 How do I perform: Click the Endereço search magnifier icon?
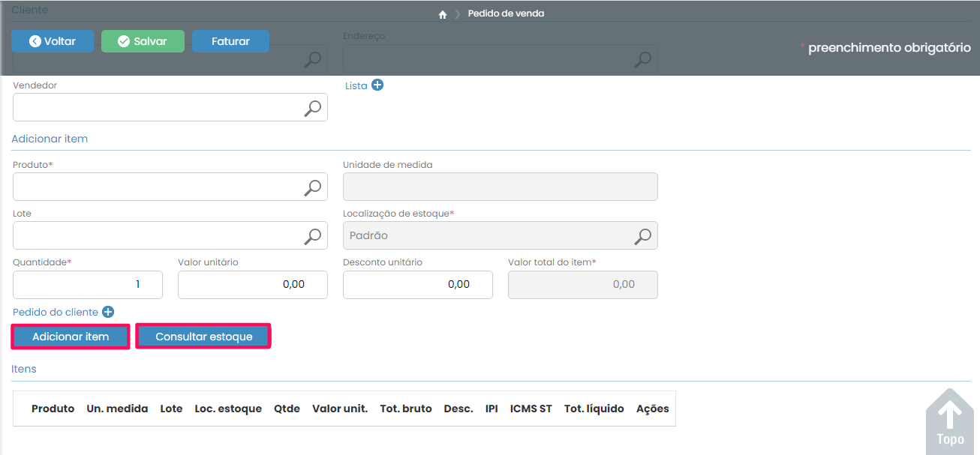pyautogui.click(x=642, y=59)
